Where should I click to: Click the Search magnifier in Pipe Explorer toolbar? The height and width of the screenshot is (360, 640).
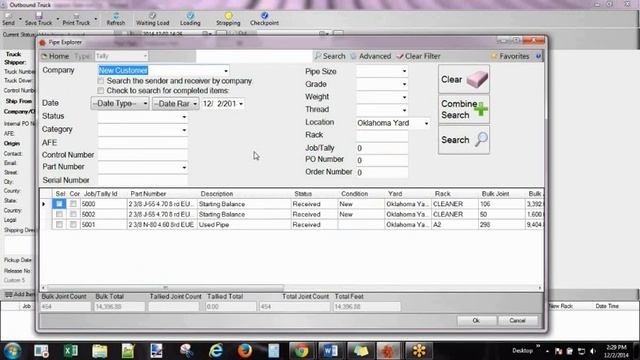click(330, 56)
